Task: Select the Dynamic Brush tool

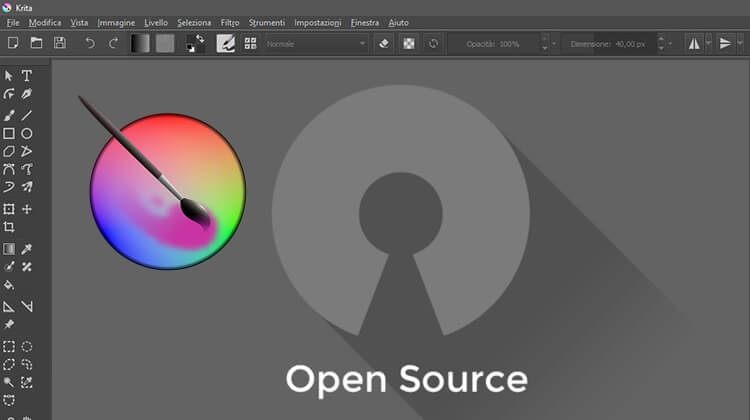Action: (9, 187)
